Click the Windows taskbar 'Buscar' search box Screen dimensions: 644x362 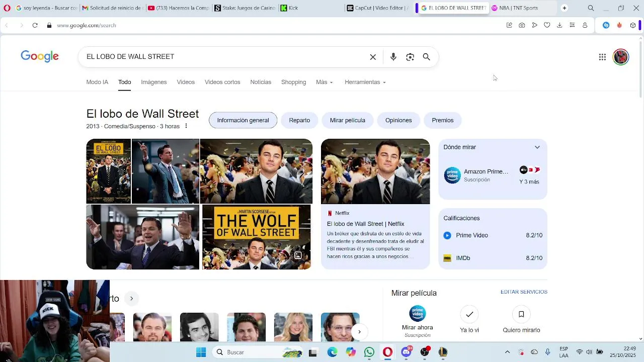click(x=258, y=352)
